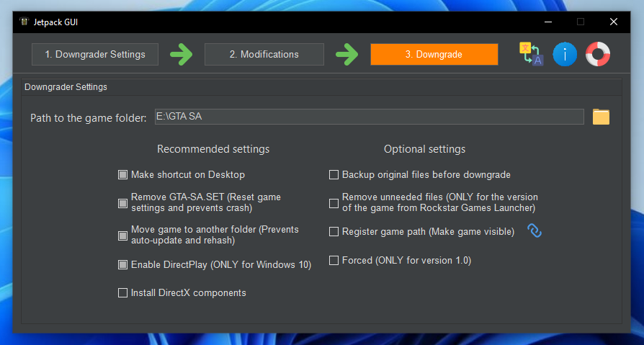Open the blue info icon
The width and height of the screenshot is (644, 345).
(x=565, y=54)
